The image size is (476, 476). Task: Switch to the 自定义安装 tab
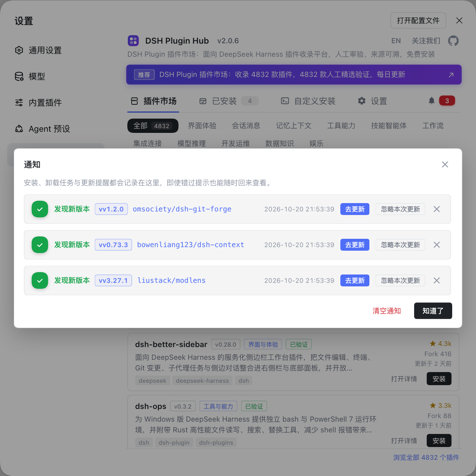pyautogui.click(x=308, y=101)
